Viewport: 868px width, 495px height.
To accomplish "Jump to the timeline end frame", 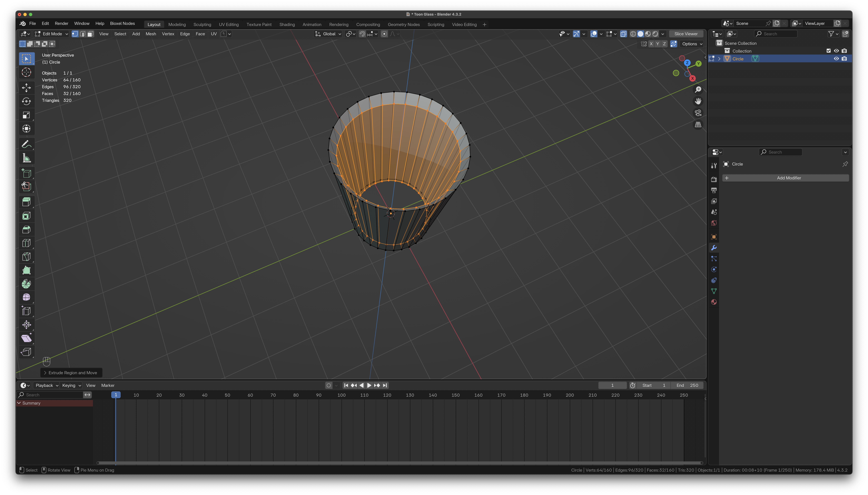I will pyautogui.click(x=385, y=385).
